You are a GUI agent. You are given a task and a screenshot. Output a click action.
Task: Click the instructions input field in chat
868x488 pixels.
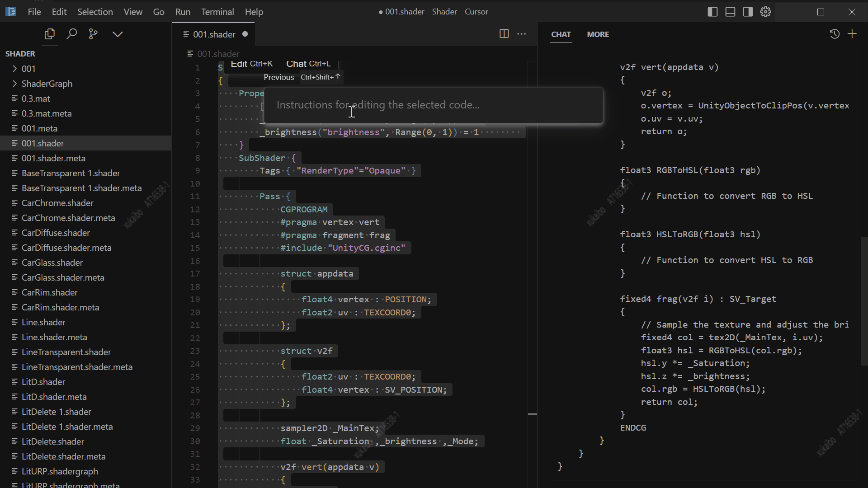[434, 105]
